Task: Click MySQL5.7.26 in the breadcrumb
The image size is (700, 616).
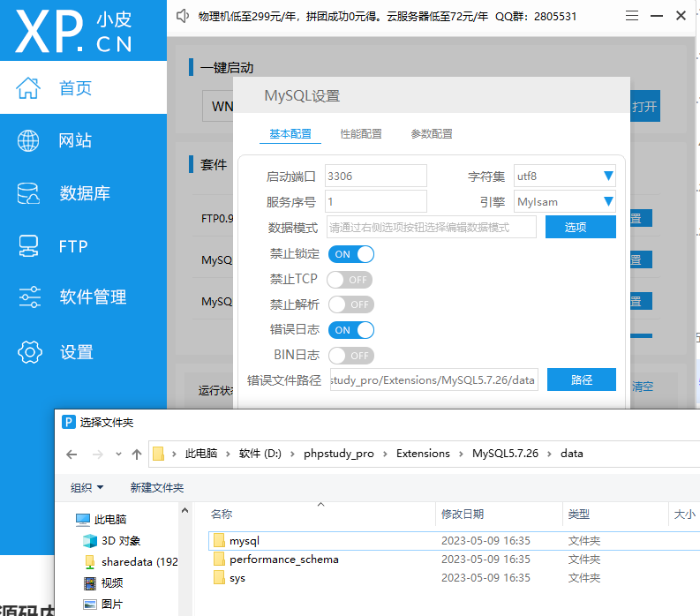Action: click(505, 454)
